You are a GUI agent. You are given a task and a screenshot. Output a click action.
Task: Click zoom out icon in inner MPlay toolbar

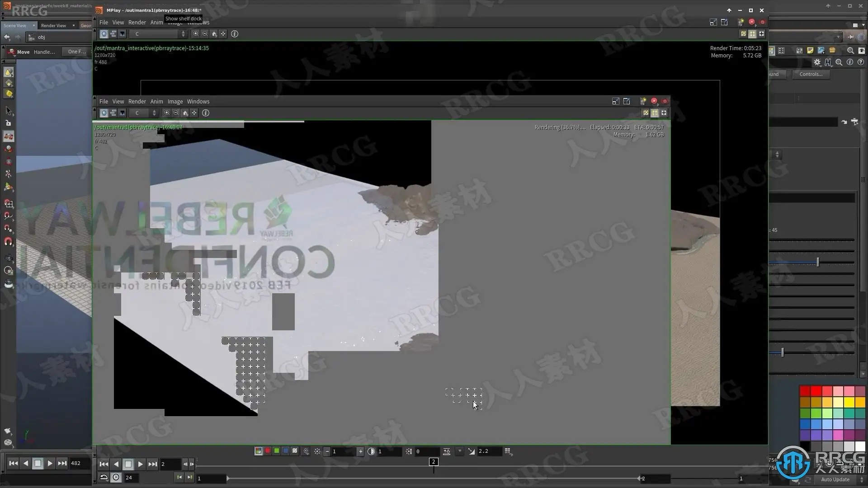[176, 113]
